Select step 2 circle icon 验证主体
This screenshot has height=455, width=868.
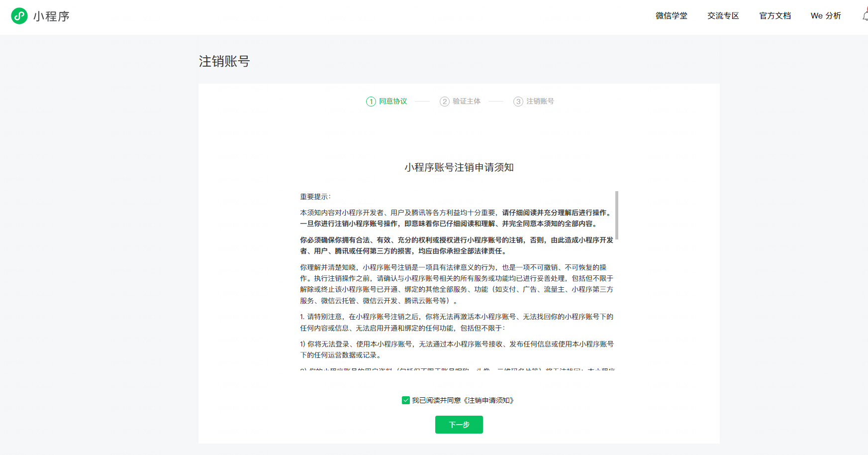pos(445,102)
